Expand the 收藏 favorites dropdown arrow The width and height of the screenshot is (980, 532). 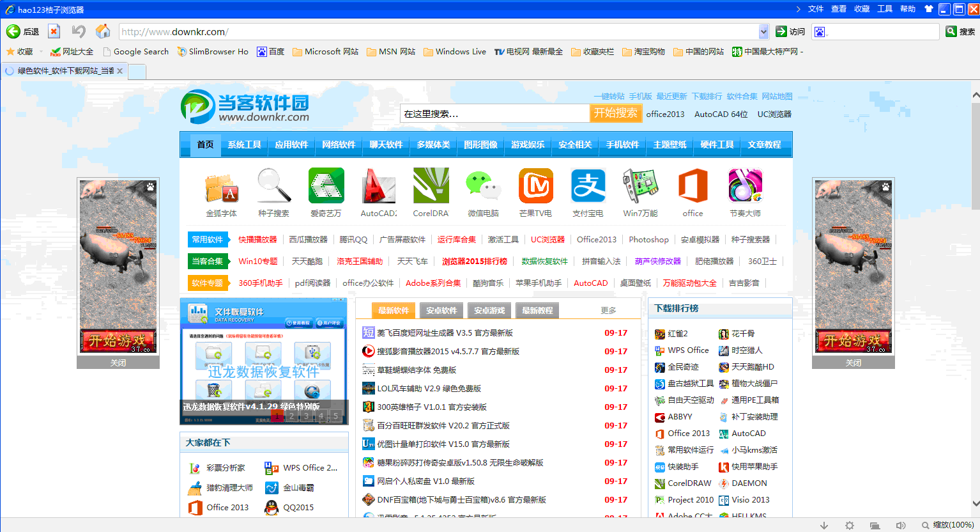(x=41, y=52)
